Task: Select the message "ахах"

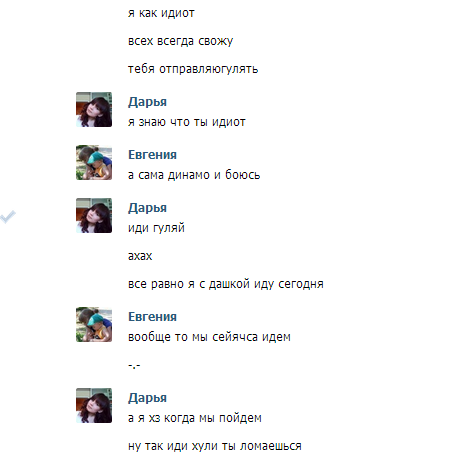Action: pyautogui.click(x=140, y=256)
